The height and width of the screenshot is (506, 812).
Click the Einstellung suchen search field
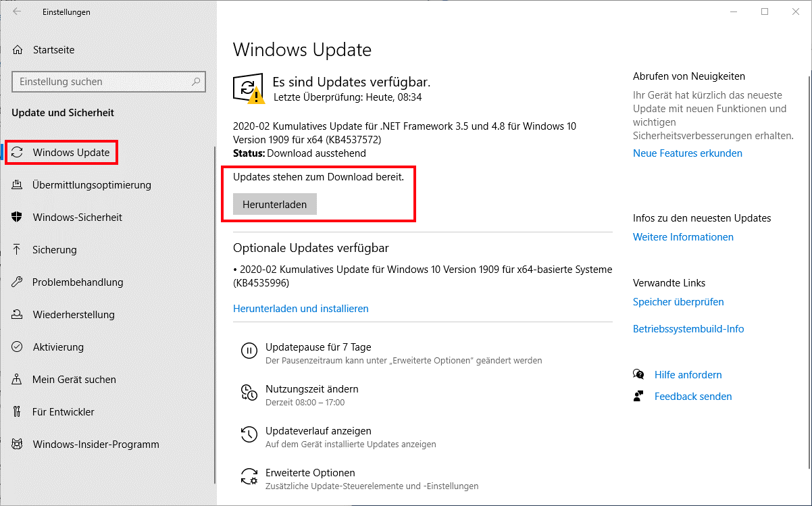tap(108, 82)
